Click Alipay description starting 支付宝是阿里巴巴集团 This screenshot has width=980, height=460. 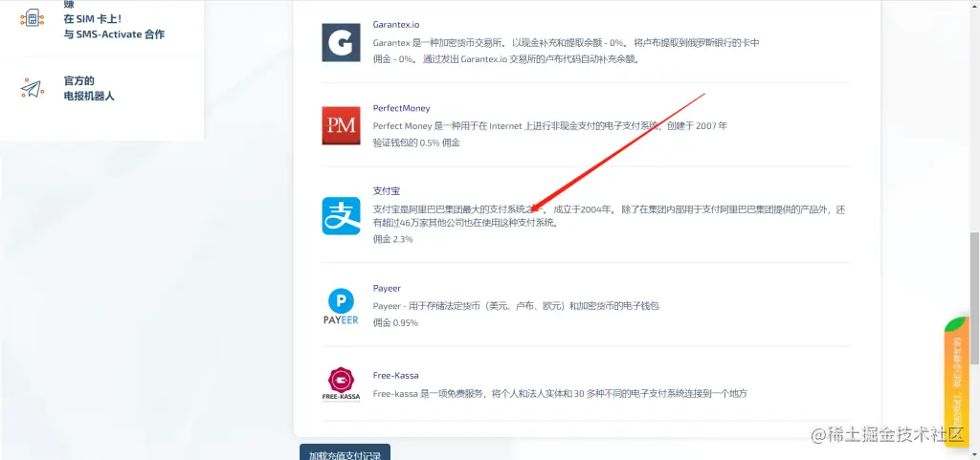coord(609,216)
